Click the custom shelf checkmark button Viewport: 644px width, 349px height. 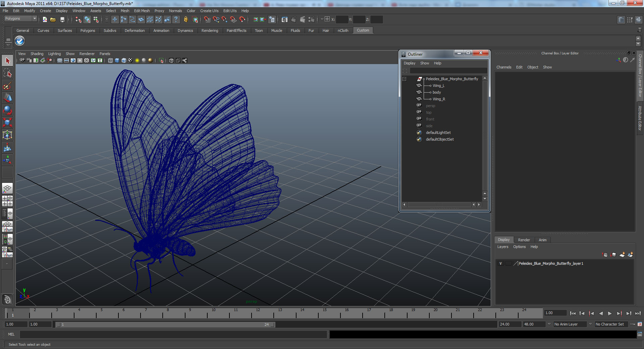click(20, 41)
